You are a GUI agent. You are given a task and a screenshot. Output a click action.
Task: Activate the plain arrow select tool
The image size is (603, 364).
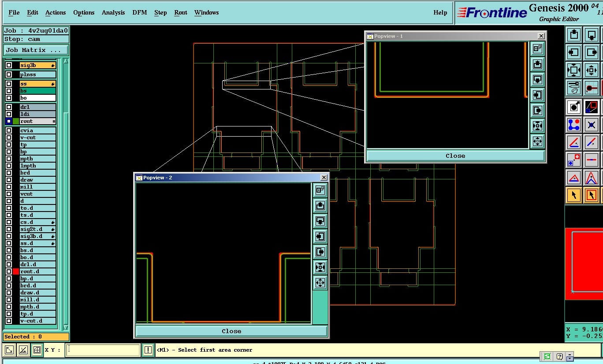click(573, 195)
